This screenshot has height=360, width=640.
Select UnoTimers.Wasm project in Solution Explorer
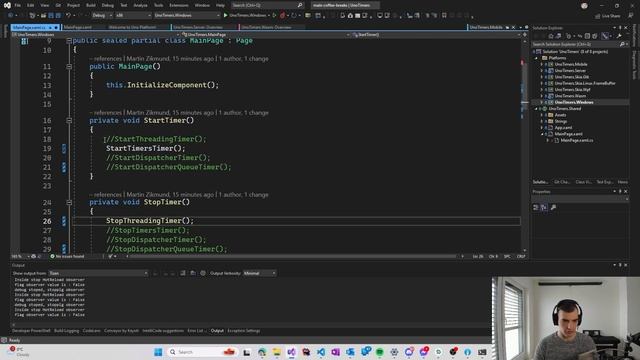[570, 96]
